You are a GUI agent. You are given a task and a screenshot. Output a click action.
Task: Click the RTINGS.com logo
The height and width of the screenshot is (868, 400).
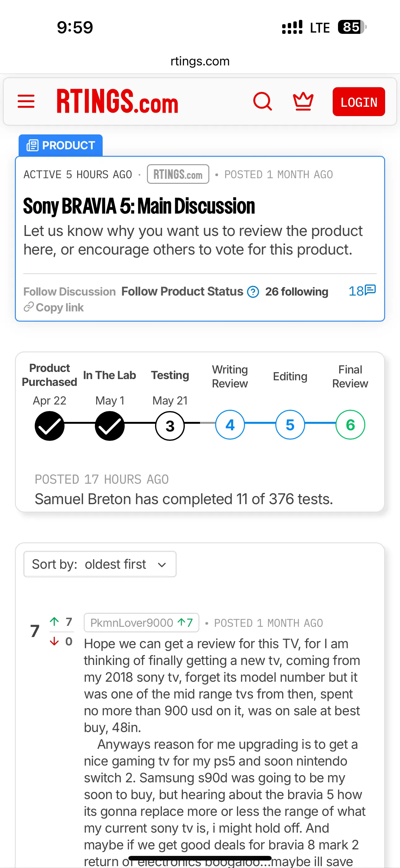(x=117, y=101)
